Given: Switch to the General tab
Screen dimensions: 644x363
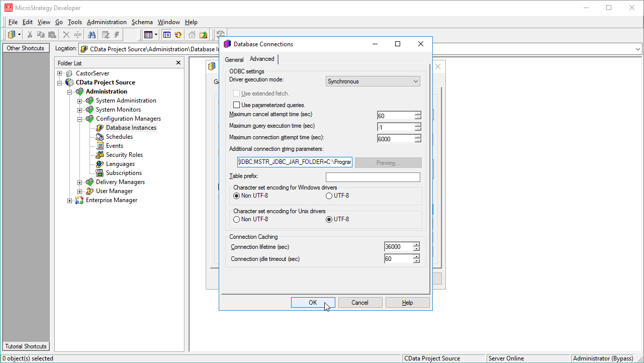Looking at the screenshot, I should coord(234,59).
